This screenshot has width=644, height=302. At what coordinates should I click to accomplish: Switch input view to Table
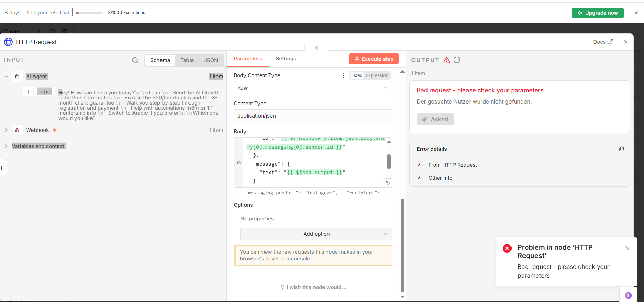[187, 60]
